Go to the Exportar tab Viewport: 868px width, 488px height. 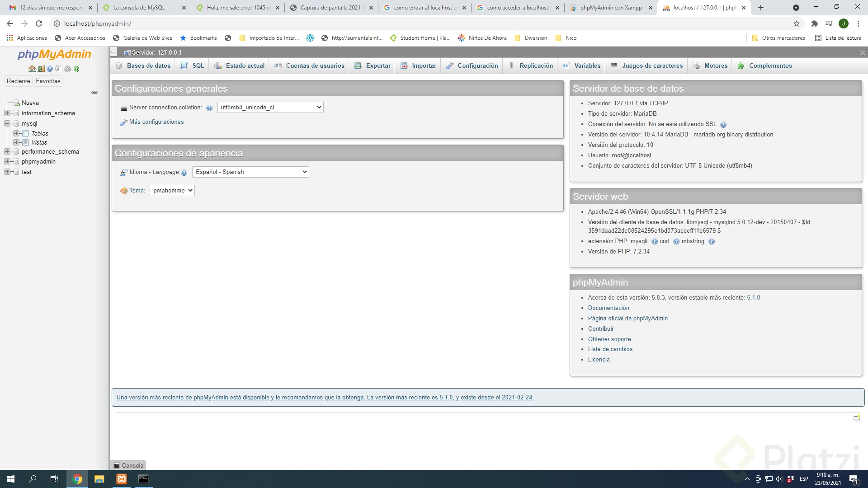coord(373,66)
